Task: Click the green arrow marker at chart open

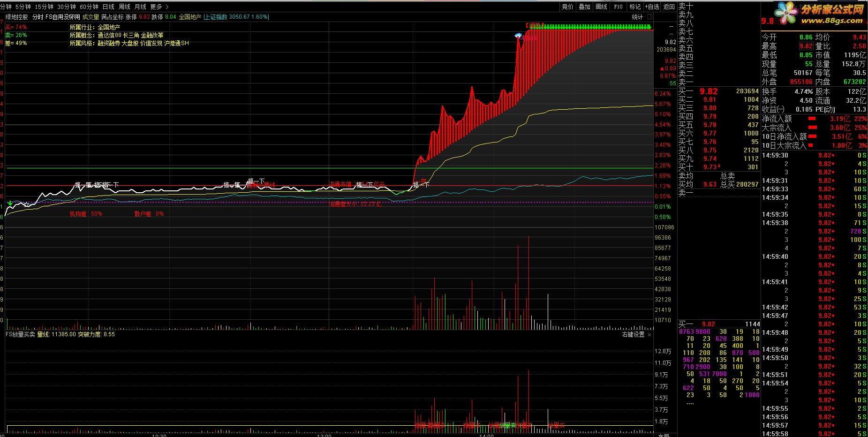Action: (10, 203)
